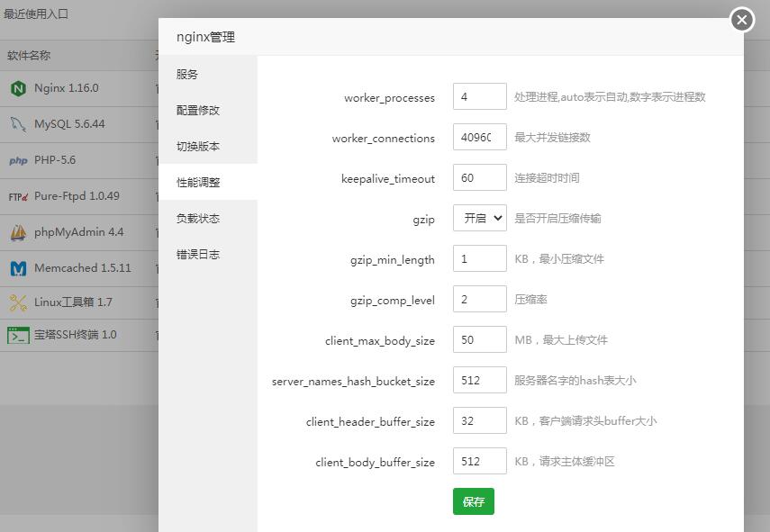Click the 最近使用入口 heading text
The height and width of the screenshot is (532, 770).
36,14
